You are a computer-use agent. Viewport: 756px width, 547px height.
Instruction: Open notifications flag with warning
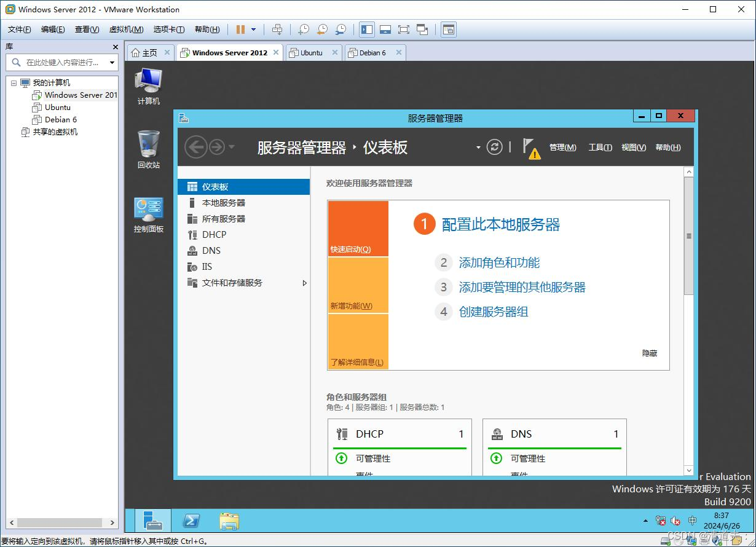coord(531,148)
